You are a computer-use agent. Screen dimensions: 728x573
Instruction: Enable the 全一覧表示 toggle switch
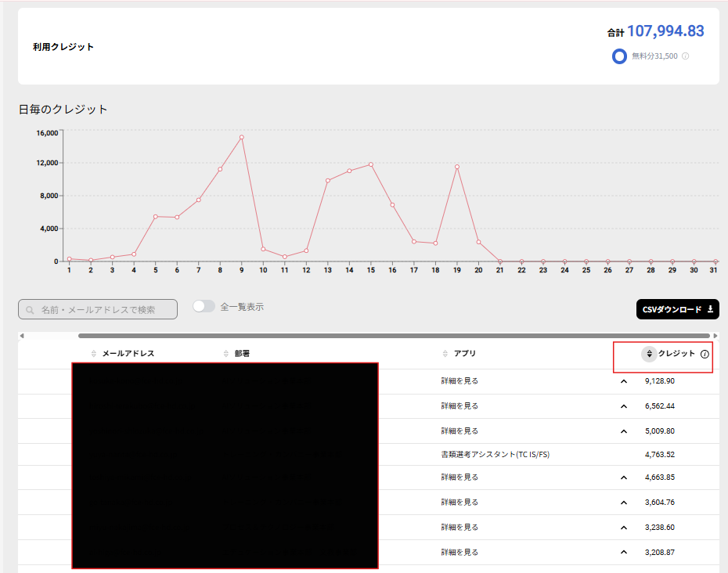pyautogui.click(x=204, y=307)
